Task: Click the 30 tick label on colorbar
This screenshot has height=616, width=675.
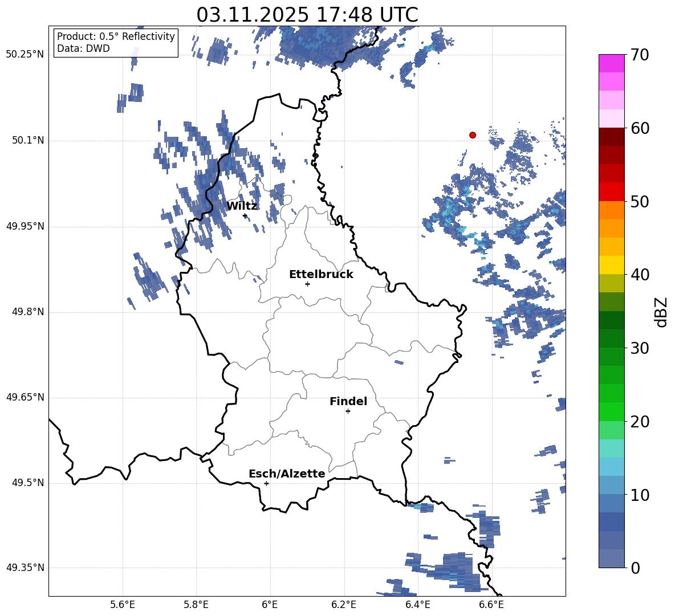Action: pos(640,348)
